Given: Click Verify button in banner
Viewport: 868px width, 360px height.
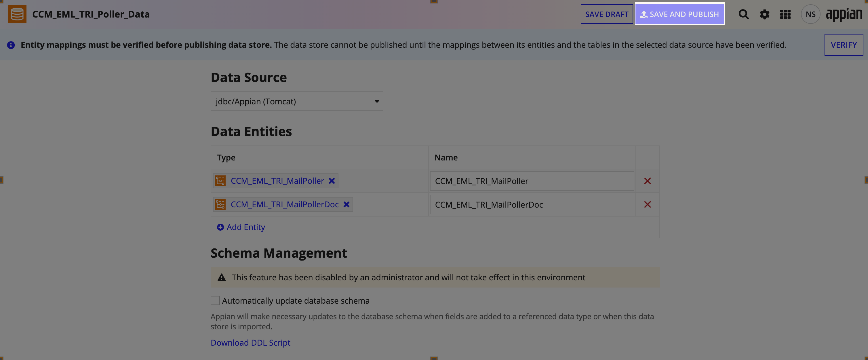Looking at the screenshot, I should tap(844, 45).
